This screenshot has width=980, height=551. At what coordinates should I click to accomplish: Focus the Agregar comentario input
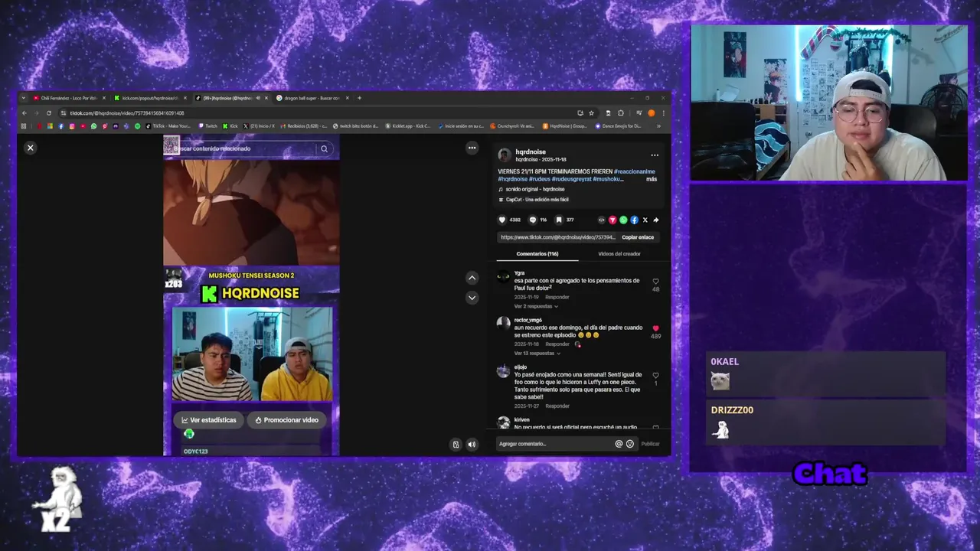[555, 444]
